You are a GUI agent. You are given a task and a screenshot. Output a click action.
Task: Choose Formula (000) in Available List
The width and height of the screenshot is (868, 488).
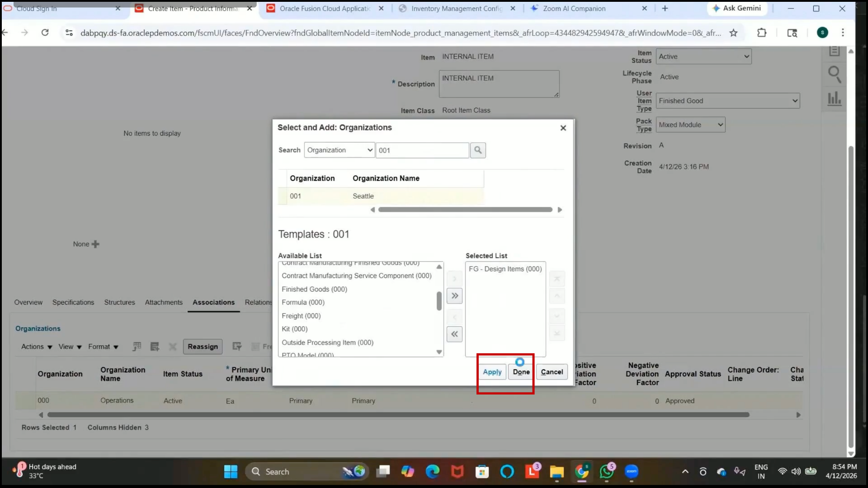click(303, 302)
